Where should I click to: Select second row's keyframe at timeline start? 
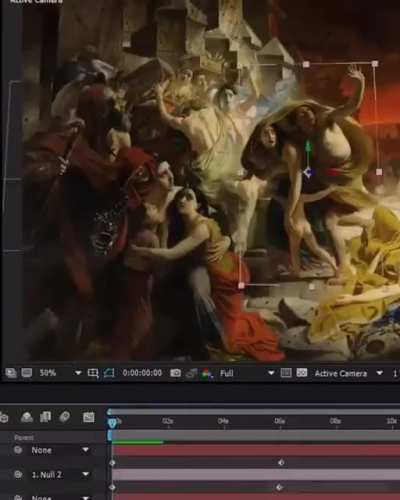point(112,487)
